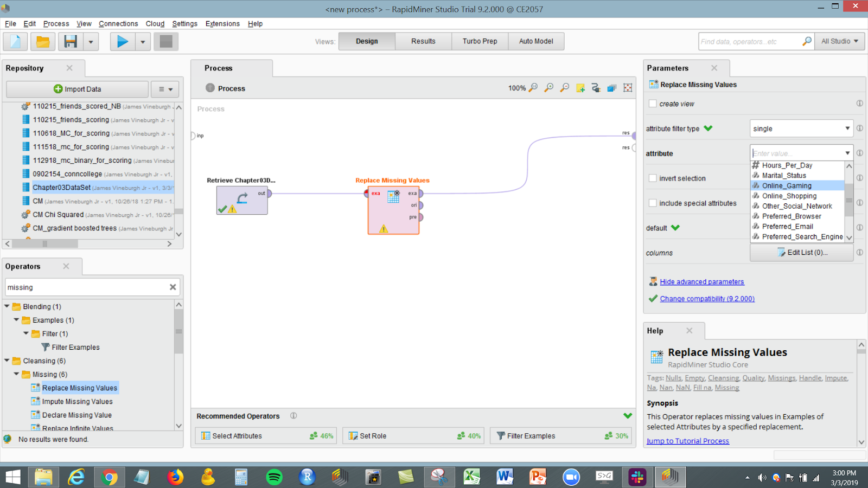Open the attribute filter type dropdown
The image size is (868, 488).
point(801,129)
